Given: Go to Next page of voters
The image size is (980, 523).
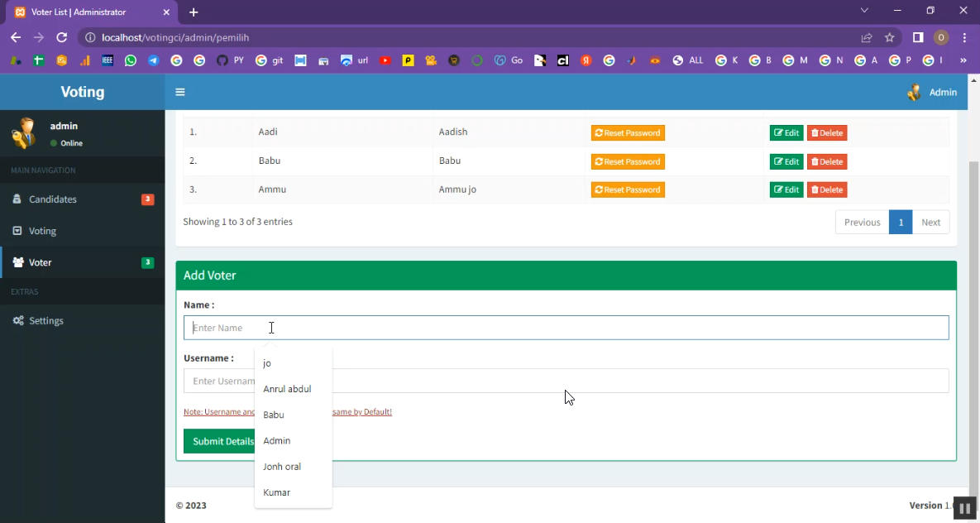Looking at the screenshot, I should pos(930,223).
